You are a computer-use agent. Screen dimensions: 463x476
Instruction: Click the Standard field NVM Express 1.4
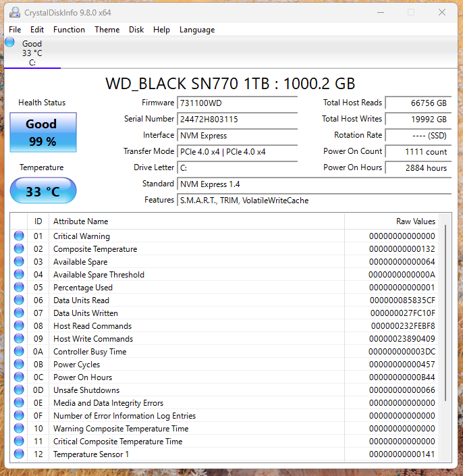click(x=315, y=184)
